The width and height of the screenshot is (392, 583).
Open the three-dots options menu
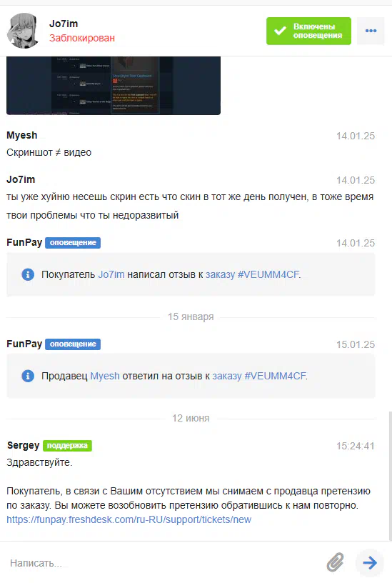[x=371, y=31]
